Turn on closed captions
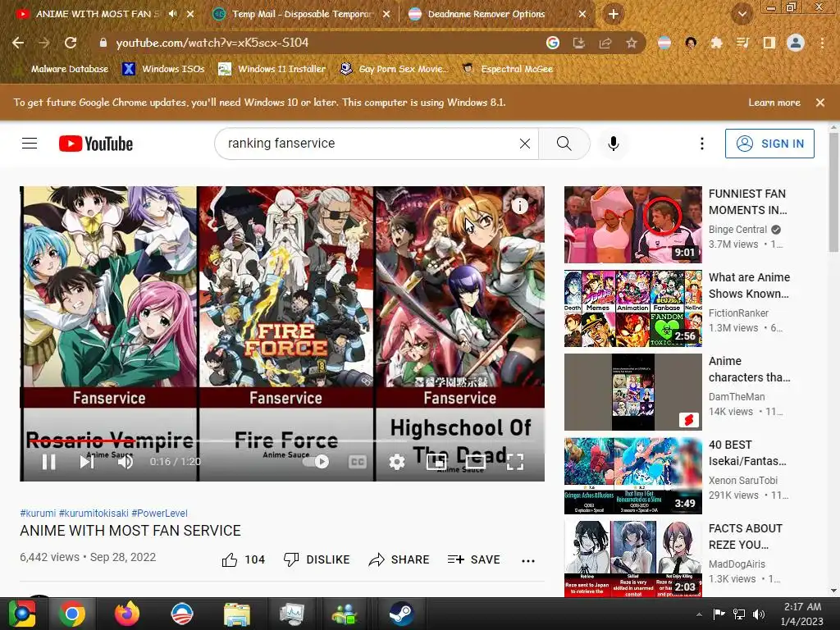The image size is (840, 630). [x=358, y=461]
